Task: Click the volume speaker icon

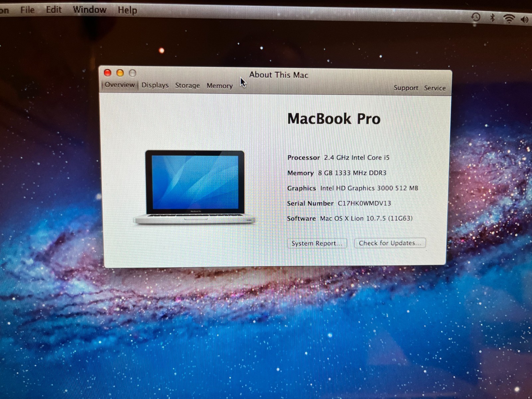Action: pos(525,20)
